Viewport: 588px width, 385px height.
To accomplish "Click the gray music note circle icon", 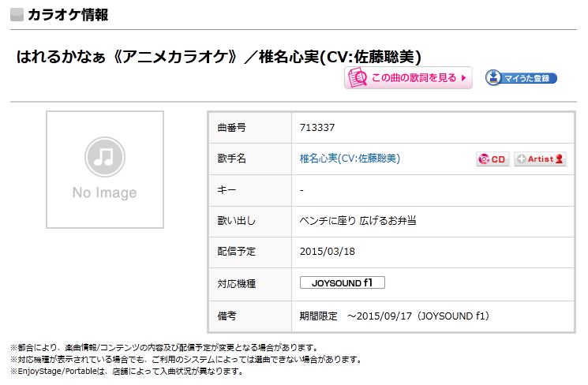I will 105,157.
